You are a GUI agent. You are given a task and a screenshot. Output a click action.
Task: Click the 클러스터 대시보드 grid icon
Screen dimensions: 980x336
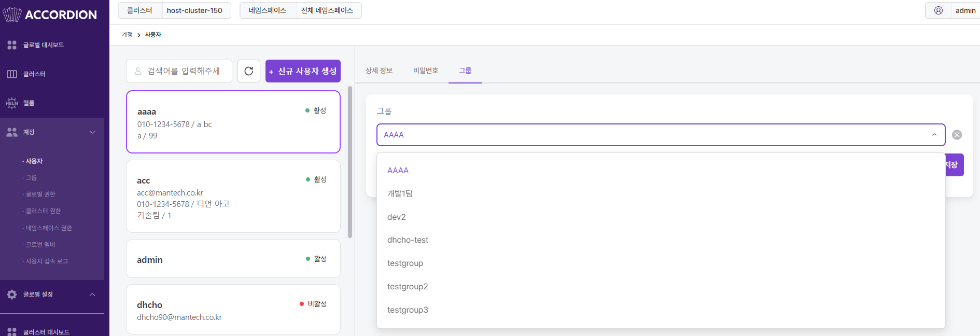click(12, 332)
